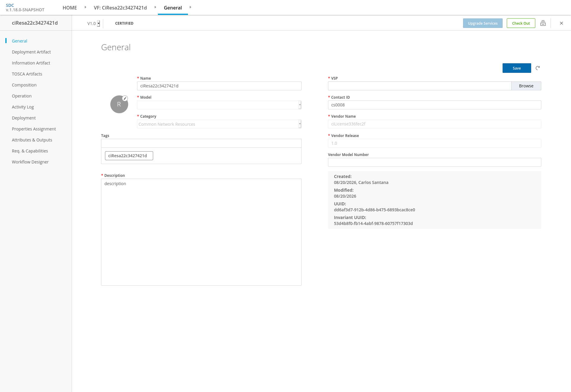Close the resource view with the X icon

pyautogui.click(x=561, y=23)
